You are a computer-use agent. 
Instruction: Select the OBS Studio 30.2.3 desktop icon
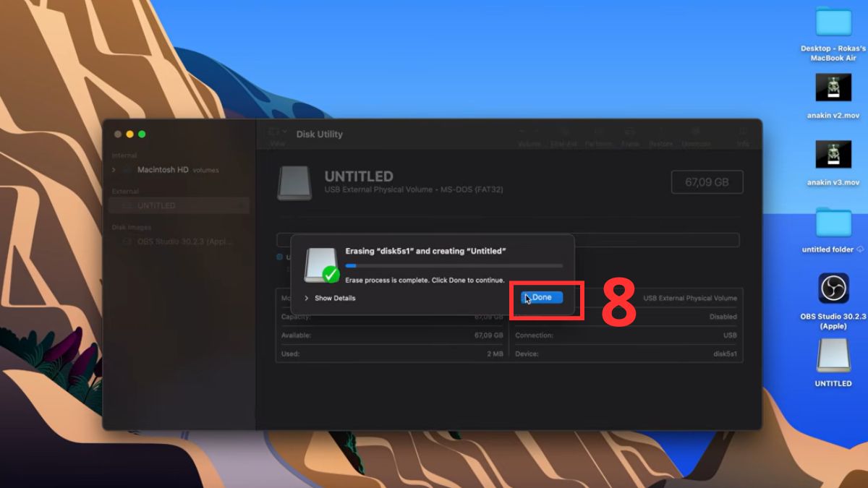833,301
